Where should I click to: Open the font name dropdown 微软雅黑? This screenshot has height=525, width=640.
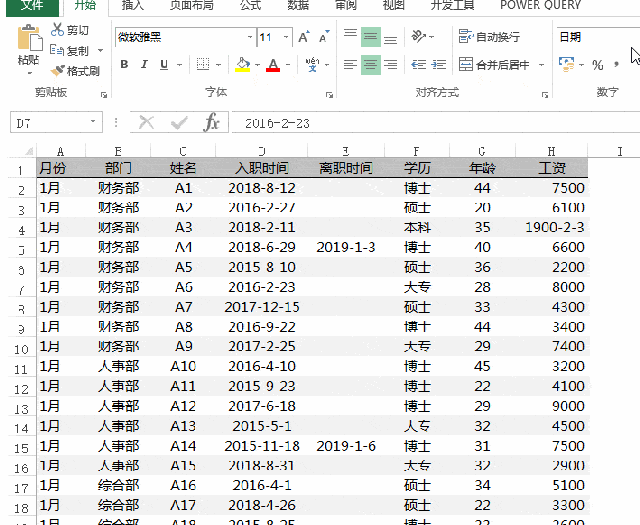pyautogui.click(x=250, y=37)
